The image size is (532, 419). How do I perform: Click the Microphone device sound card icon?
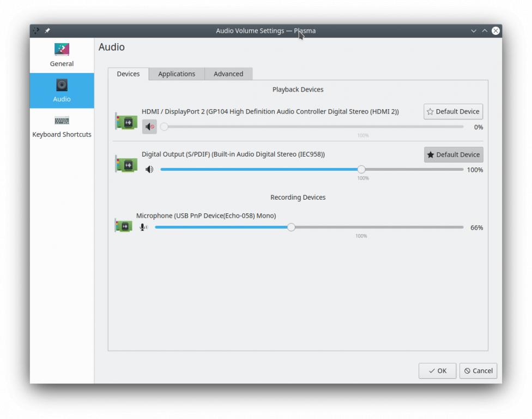tap(124, 225)
